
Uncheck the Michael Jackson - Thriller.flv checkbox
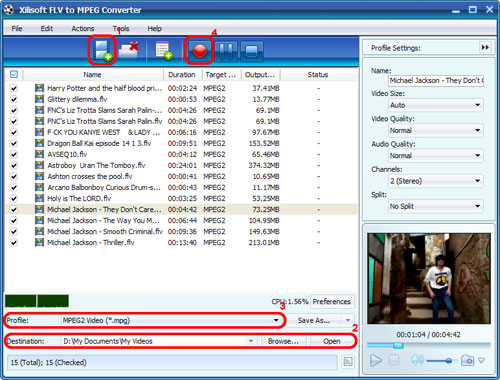tap(14, 242)
